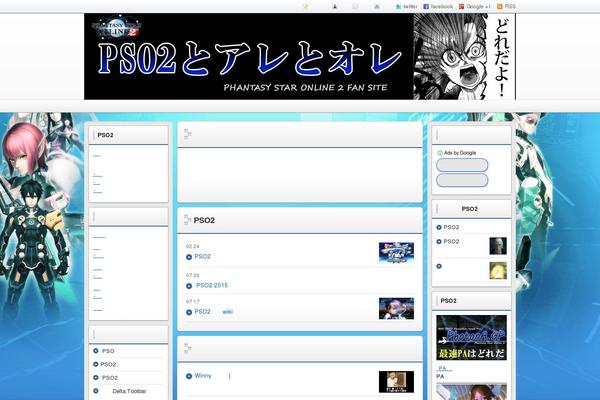Open the 07:17 PSO2 wiki article link

(214, 312)
